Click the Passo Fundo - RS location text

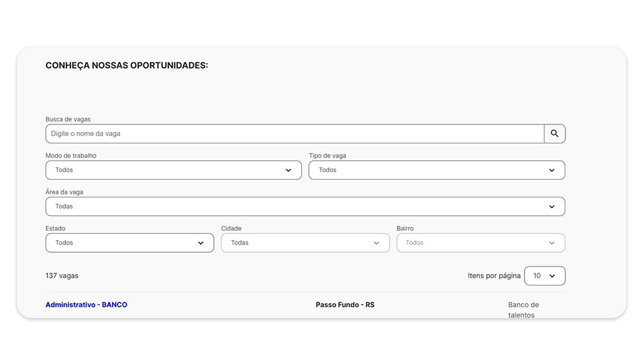tap(345, 305)
